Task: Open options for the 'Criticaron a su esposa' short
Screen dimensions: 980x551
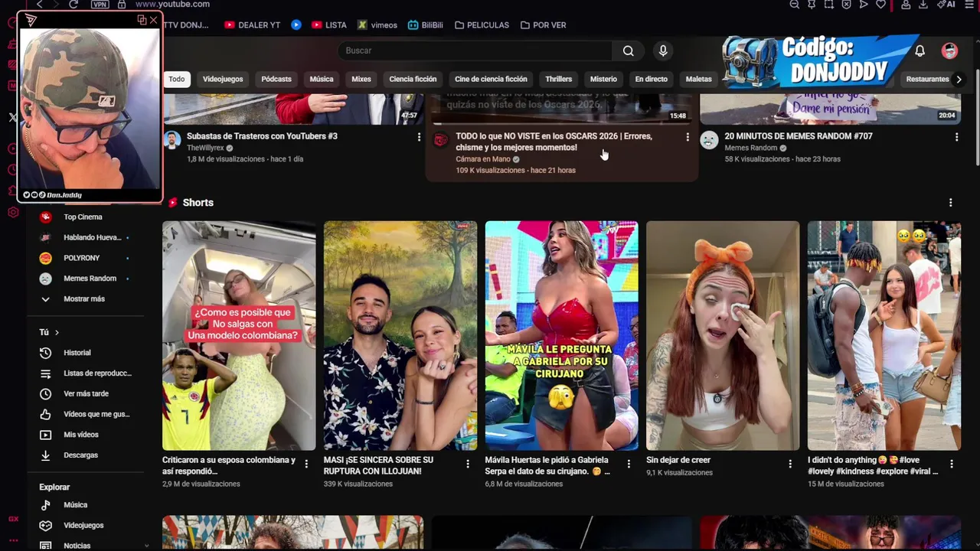Action: (306, 464)
